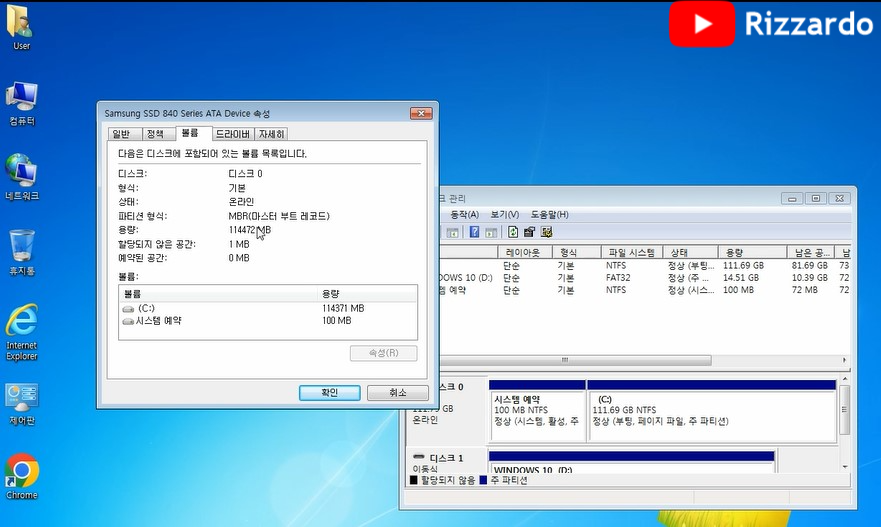The width and height of the screenshot is (881, 527).
Task: Sort by the 레이아웃 column header
Action: [525, 252]
